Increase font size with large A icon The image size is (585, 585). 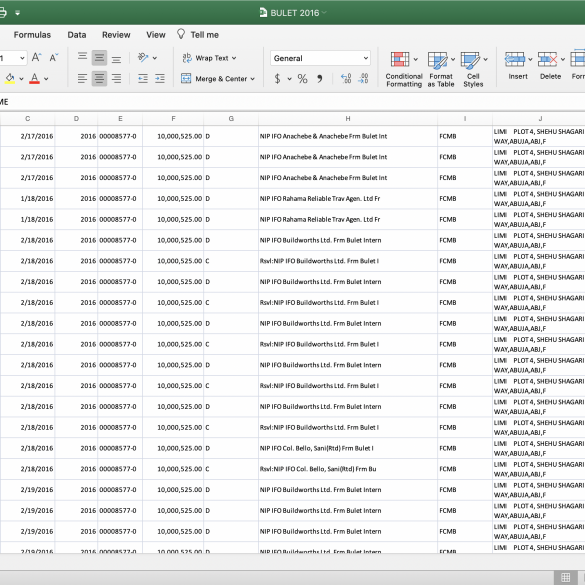[36, 57]
